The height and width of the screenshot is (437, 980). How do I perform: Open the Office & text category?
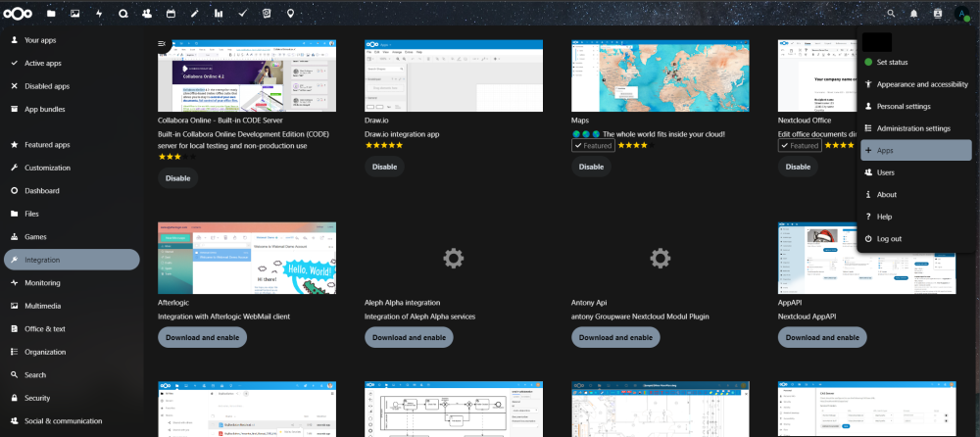click(72, 329)
